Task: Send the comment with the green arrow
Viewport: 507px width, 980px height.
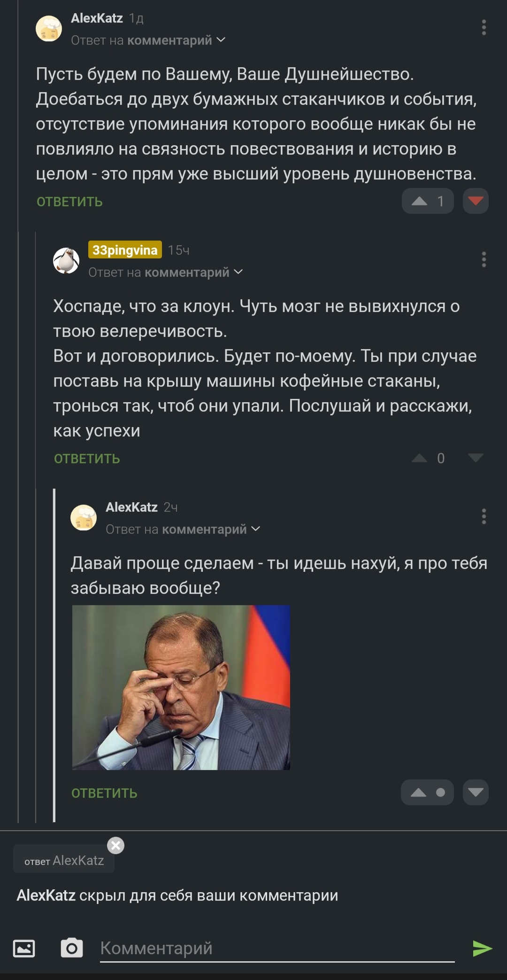Action: [482, 949]
